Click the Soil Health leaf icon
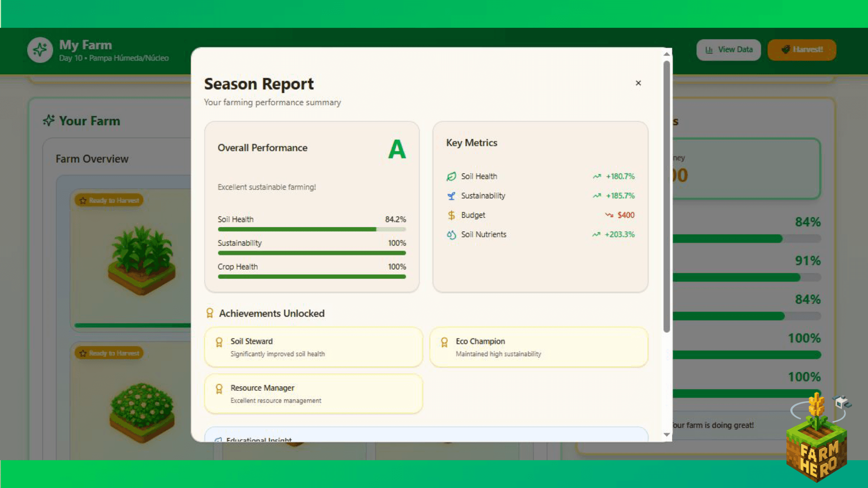The image size is (868, 488). pyautogui.click(x=451, y=176)
